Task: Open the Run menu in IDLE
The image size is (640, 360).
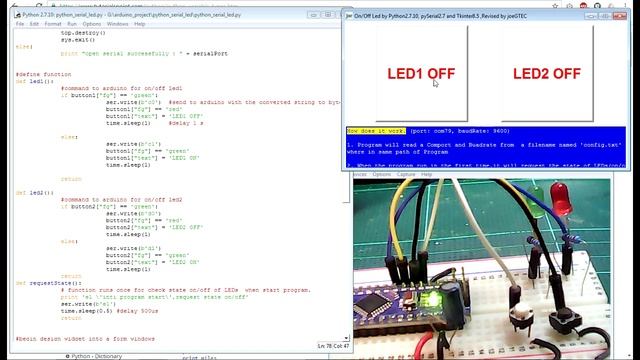Action: point(72,24)
